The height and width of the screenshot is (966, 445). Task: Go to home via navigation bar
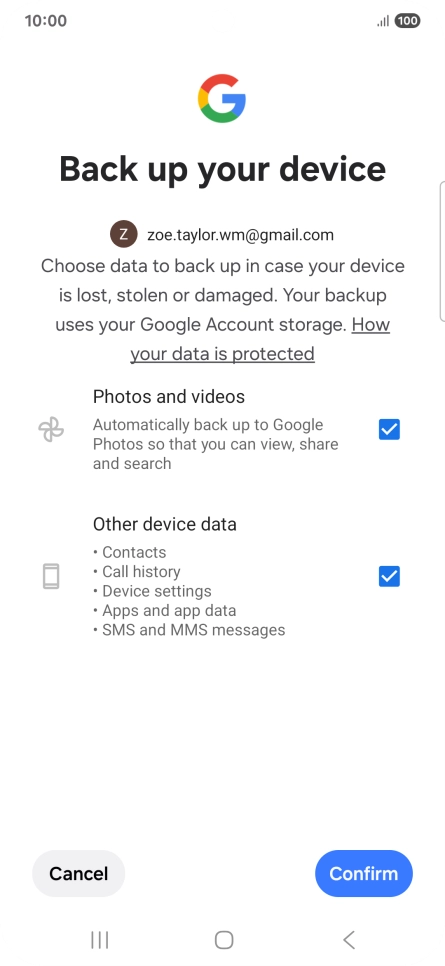tap(224, 940)
